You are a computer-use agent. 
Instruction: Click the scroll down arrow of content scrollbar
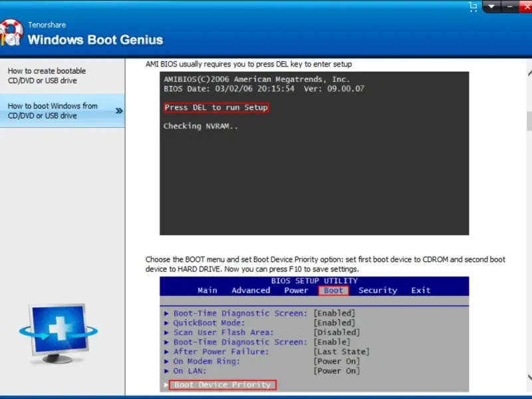(x=529, y=377)
